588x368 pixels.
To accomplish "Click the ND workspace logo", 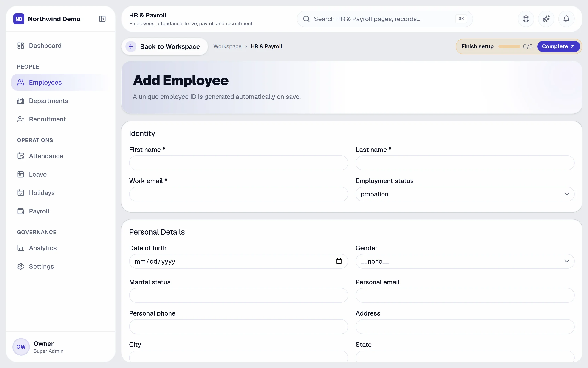I will tap(19, 19).
